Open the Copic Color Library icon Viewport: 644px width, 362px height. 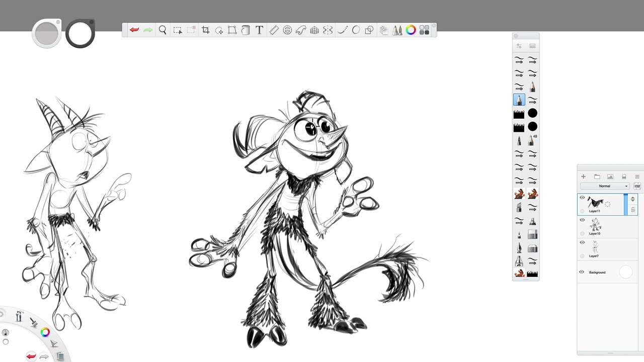click(x=424, y=30)
